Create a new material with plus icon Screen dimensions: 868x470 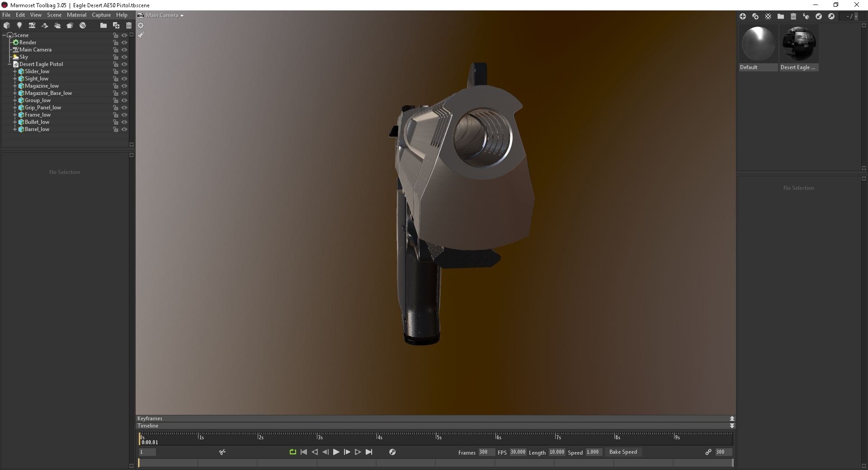tap(743, 16)
